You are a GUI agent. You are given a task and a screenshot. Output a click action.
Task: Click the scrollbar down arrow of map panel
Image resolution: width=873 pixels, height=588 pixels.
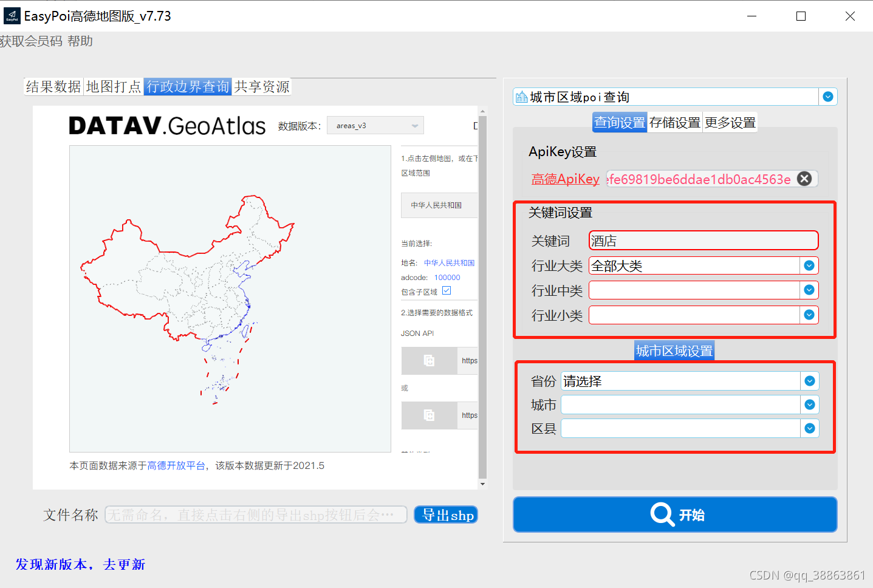pos(483,484)
